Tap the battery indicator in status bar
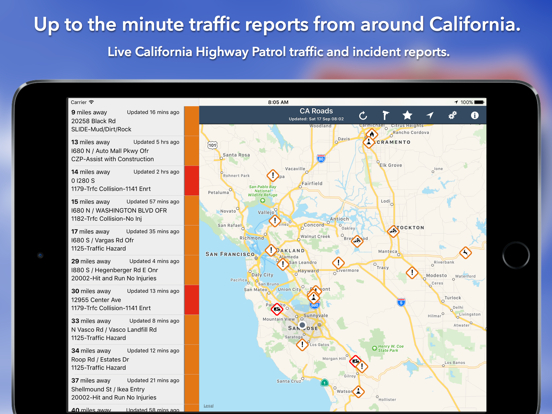552x414 pixels. point(479,102)
